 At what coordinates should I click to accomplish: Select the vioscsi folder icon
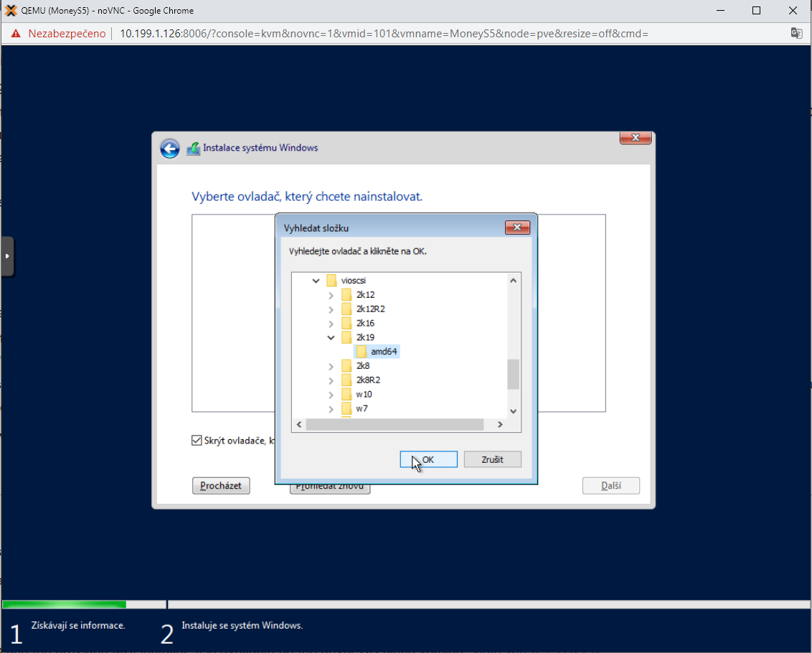pyautogui.click(x=331, y=281)
